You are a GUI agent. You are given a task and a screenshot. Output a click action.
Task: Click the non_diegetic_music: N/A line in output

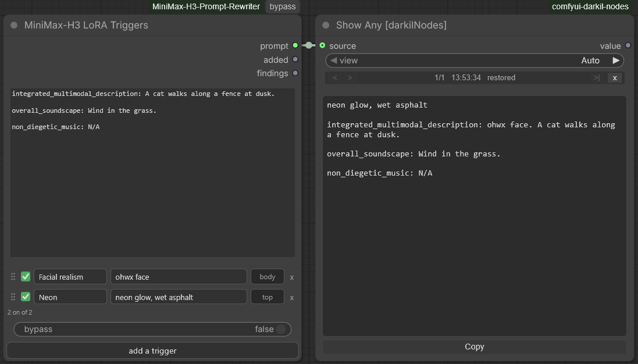380,173
